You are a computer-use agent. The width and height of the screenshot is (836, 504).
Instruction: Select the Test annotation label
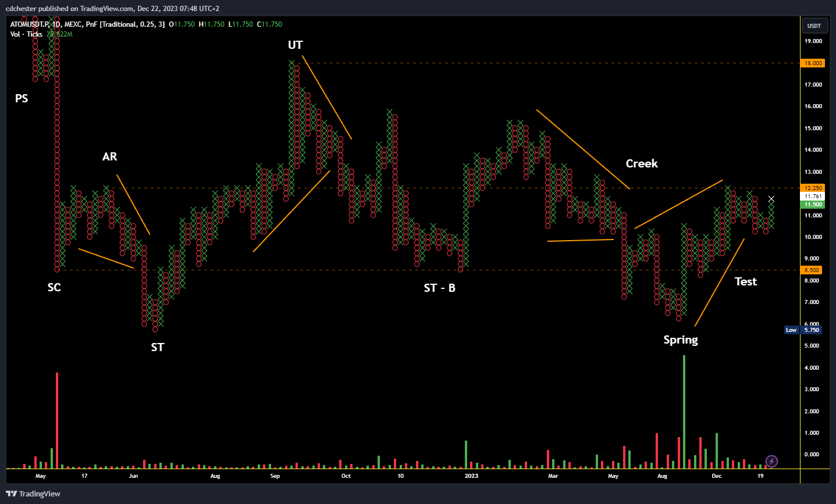(746, 281)
